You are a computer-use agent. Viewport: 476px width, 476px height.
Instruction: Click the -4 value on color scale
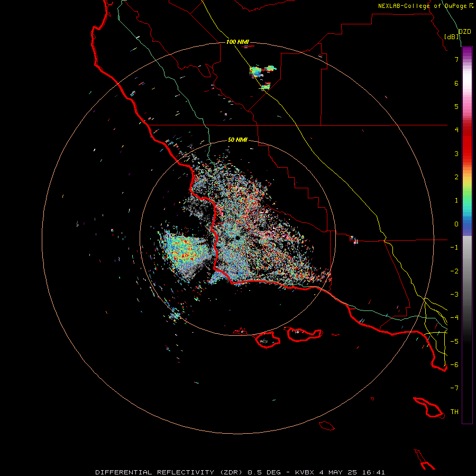454,317
